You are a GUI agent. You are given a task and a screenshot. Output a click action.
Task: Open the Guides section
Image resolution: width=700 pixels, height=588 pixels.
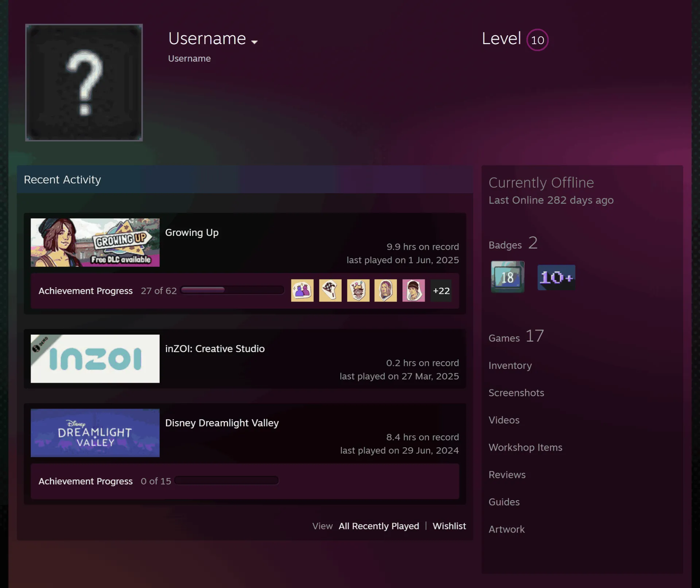[x=504, y=502]
